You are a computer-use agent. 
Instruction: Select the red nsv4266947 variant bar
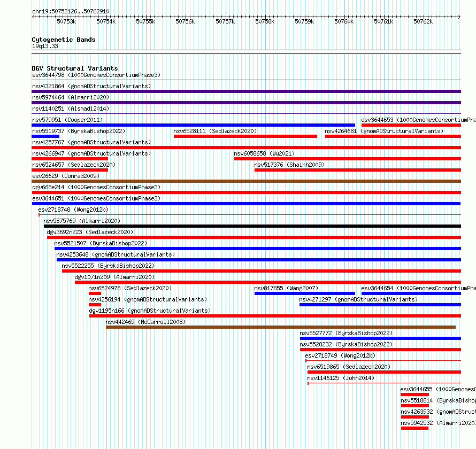[x=70, y=159]
